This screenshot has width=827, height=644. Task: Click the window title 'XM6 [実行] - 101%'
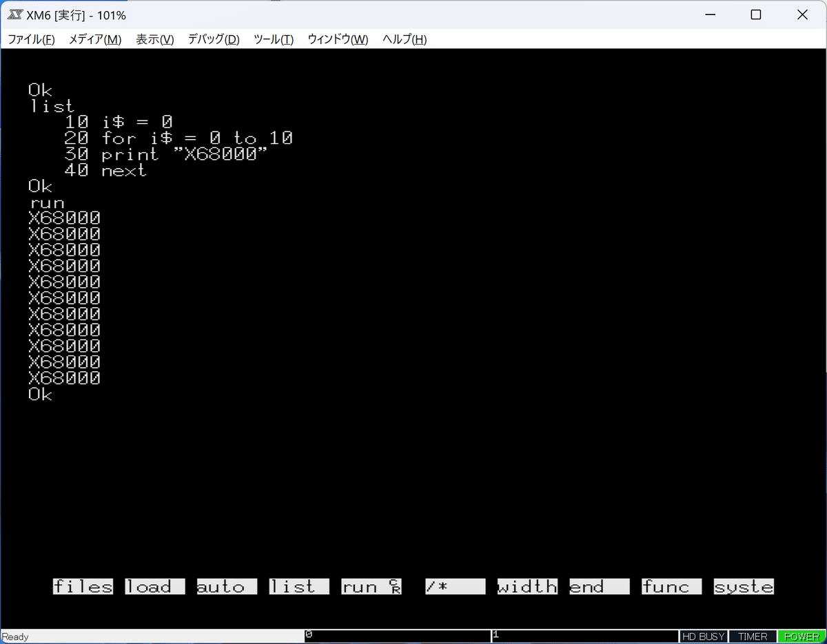pos(76,15)
